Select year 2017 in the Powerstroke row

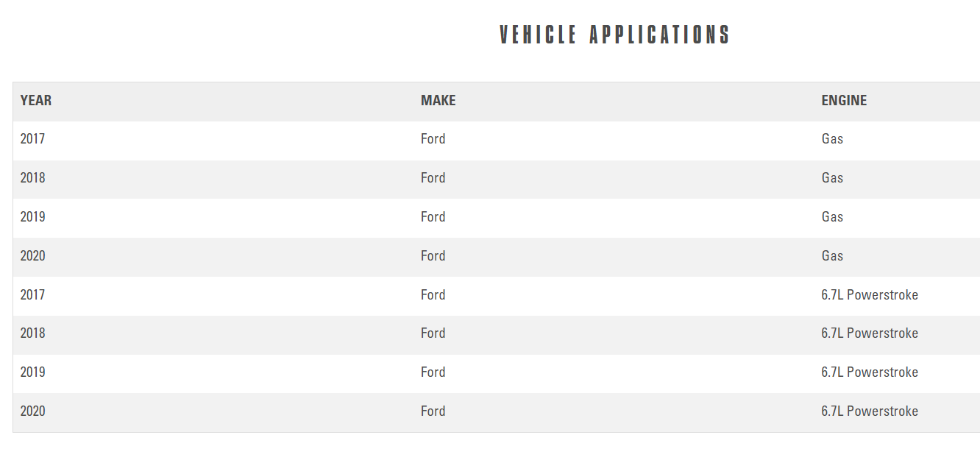pyautogui.click(x=32, y=295)
